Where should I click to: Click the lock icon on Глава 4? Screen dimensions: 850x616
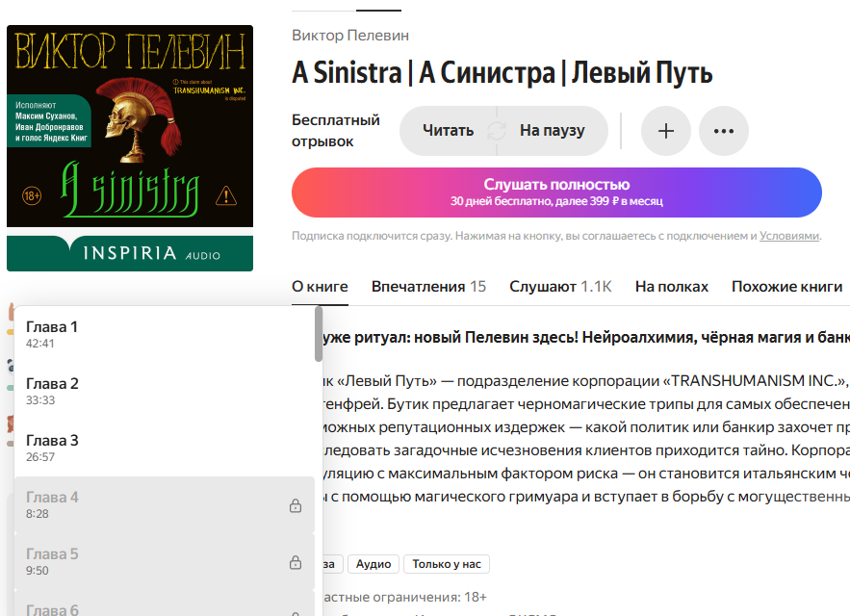click(x=296, y=505)
